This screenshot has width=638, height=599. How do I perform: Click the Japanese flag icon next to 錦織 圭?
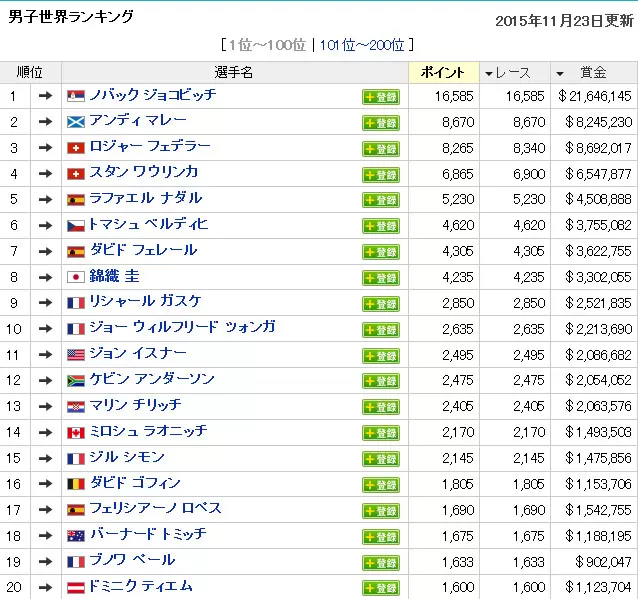point(76,277)
